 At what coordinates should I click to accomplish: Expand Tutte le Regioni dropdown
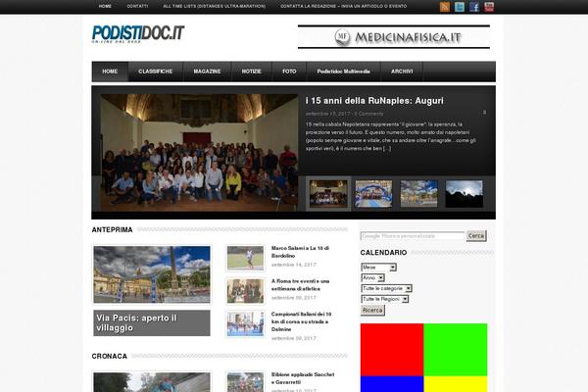pos(385,299)
